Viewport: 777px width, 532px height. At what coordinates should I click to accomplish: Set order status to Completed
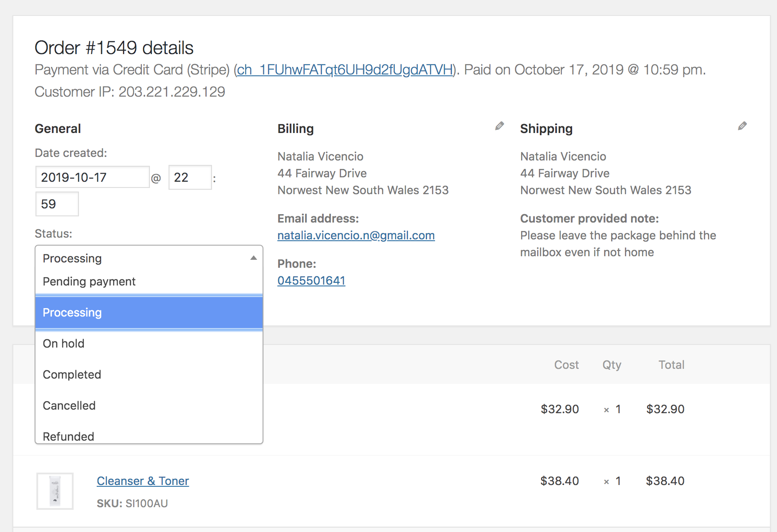tap(72, 375)
